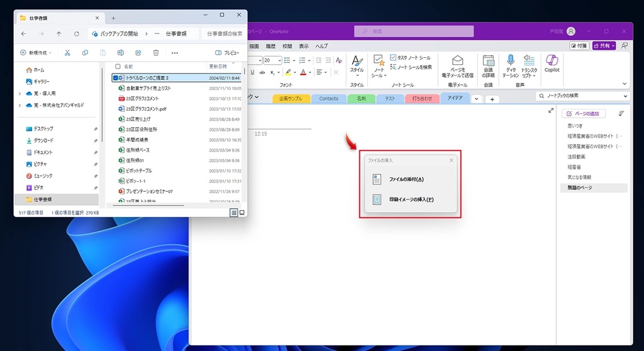Switch Explorer to details view icon
Image resolution: width=644 pixels, height=351 pixels.
[233, 213]
